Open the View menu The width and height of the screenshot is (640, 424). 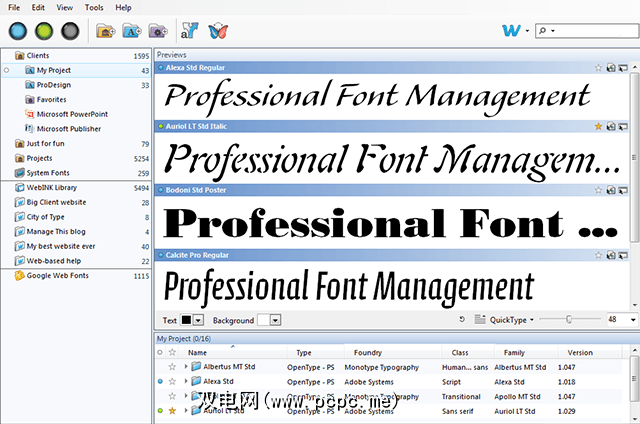click(x=64, y=7)
